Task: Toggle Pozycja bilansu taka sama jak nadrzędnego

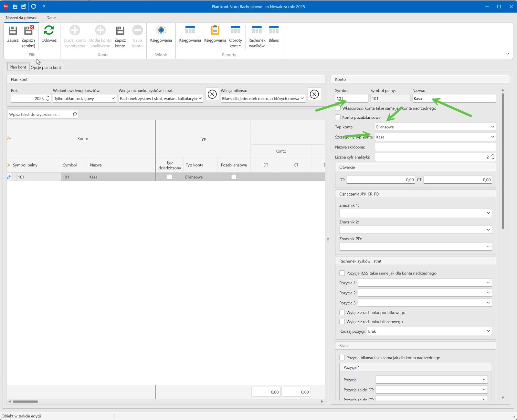Action: point(342,358)
